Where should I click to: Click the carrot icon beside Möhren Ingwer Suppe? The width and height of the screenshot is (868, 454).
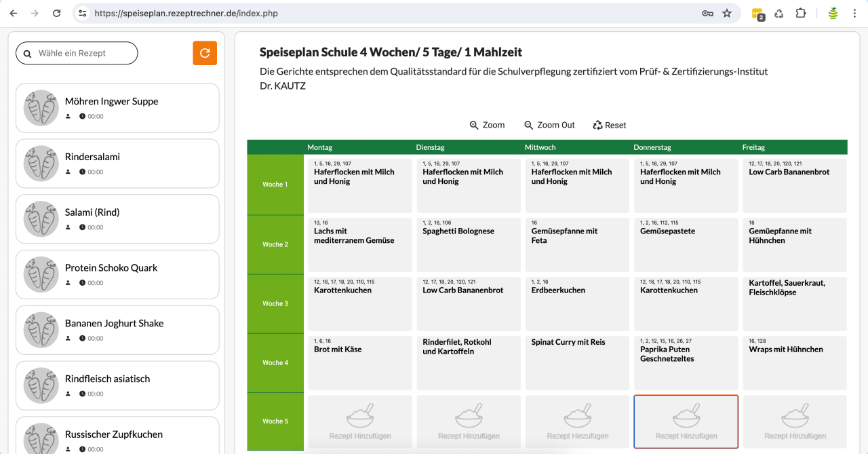(41, 107)
